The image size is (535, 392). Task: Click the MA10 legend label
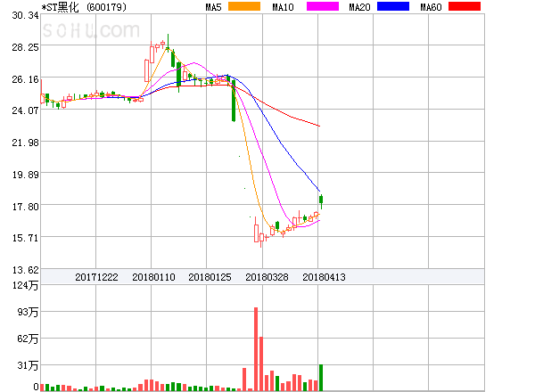pyautogui.click(x=283, y=7)
